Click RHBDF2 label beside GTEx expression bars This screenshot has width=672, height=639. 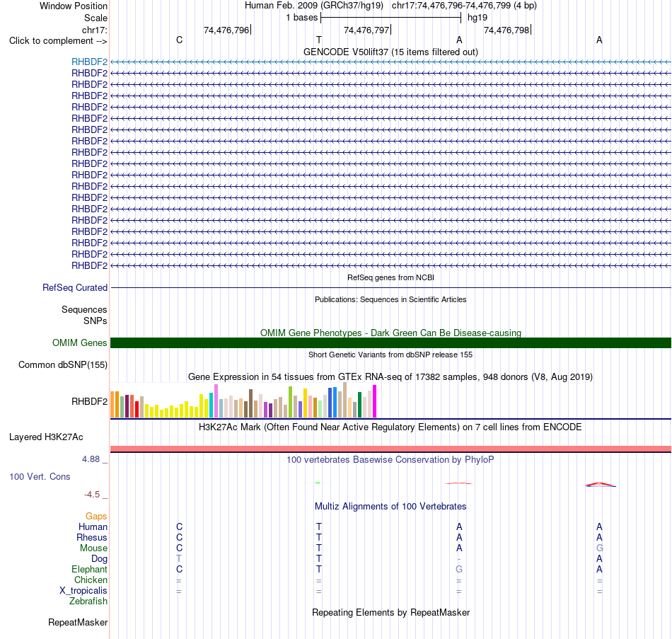[x=89, y=402]
